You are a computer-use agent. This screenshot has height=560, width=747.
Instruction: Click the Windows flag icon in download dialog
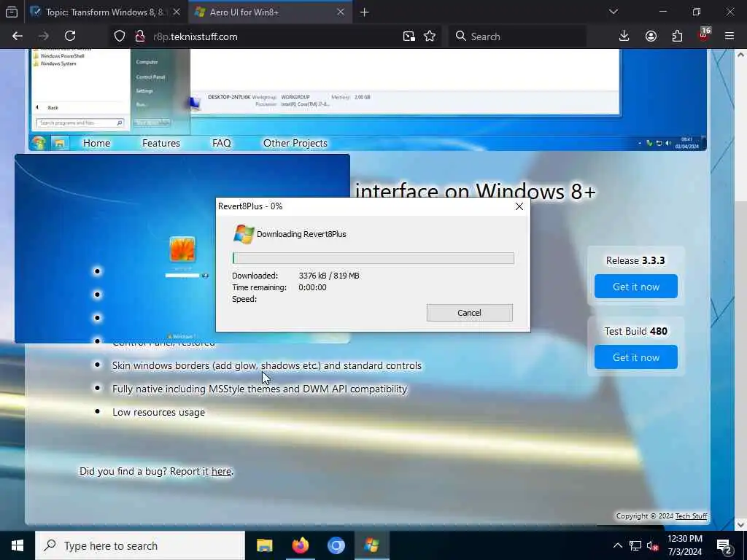(244, 234)
